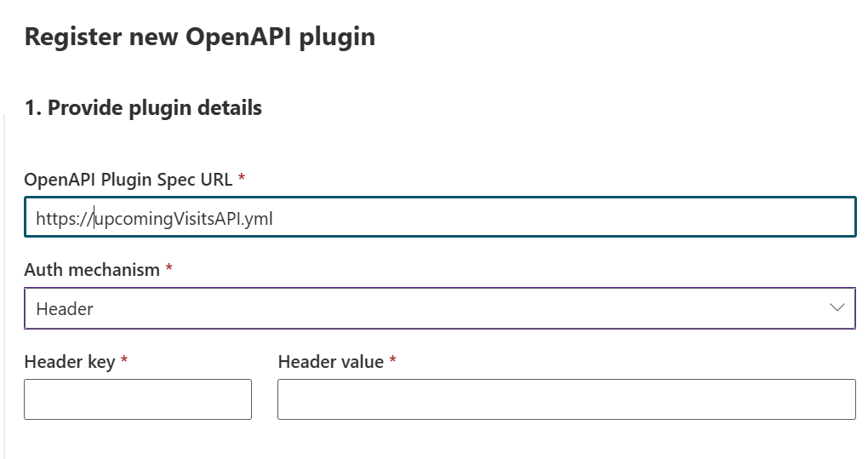This screenshot has height=459, width=868.
Task: Click the "Auth mechanism" field label
Action: click(92, 270)
